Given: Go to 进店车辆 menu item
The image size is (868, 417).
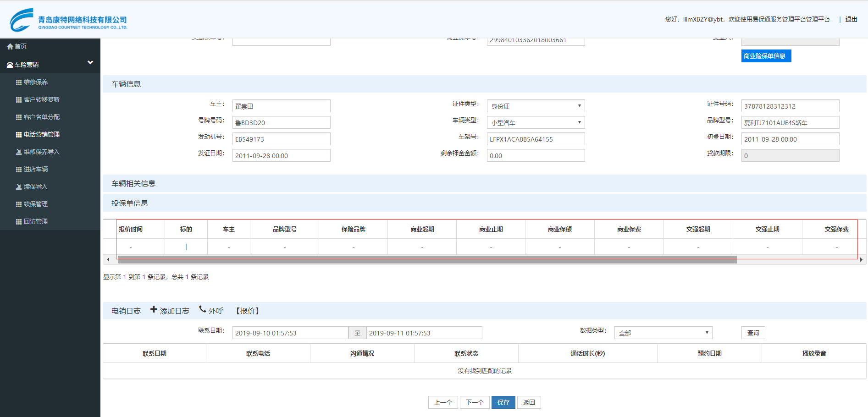Looking at the screenshot, I should click(35, 169).
